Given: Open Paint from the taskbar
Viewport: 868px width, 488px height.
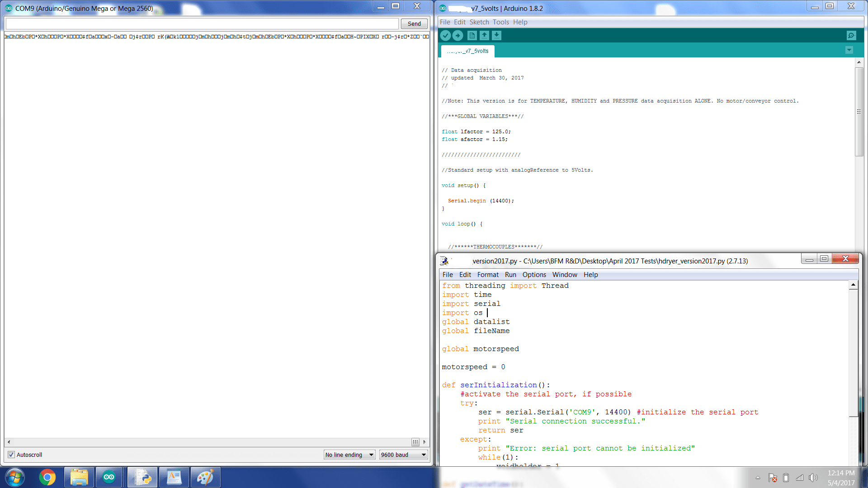Looking at the screenshot, I should (x=205, y=477).
